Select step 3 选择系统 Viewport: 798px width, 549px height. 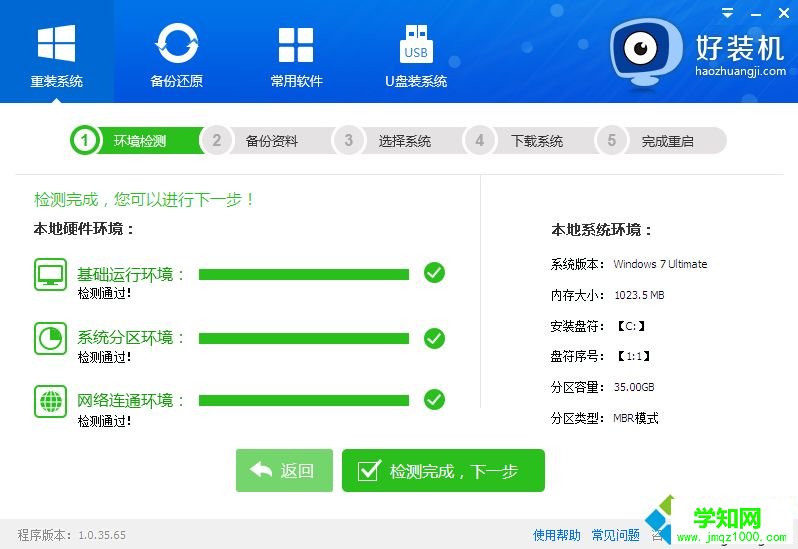[x=400, y=140]
